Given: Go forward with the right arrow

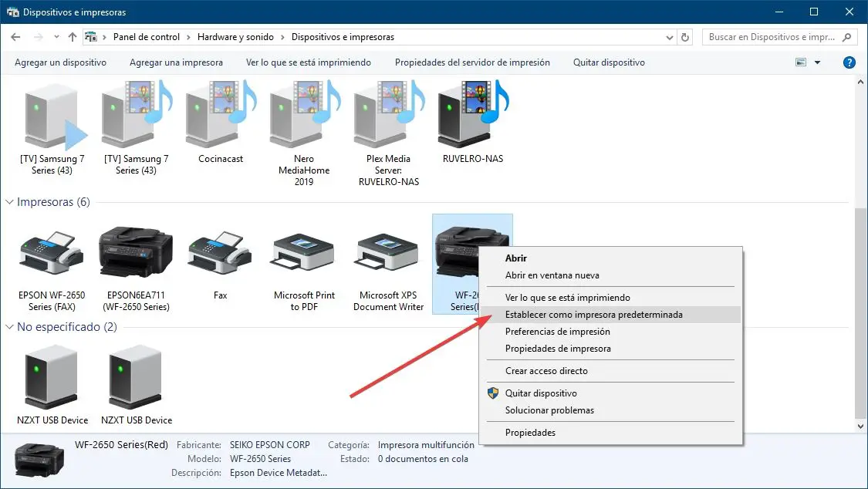Looking at the screenshot, I should 39,37.
